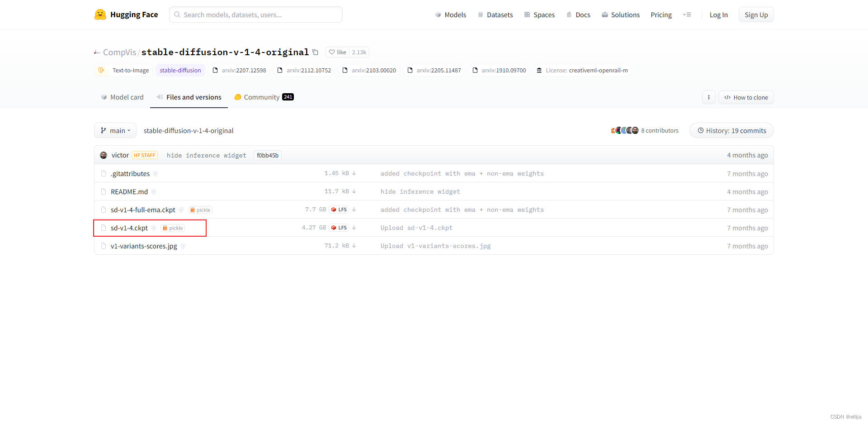
Task: Click the How to clone button
Action: (x=746, y=97)
